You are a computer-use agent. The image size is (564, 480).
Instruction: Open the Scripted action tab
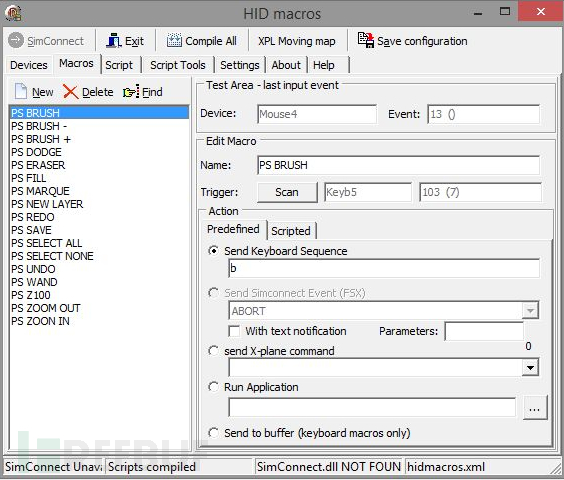[291, 231]
